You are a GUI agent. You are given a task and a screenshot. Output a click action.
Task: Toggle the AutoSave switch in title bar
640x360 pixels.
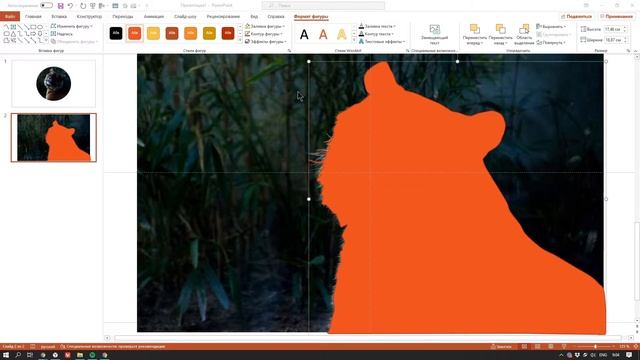tap(46, 5)
